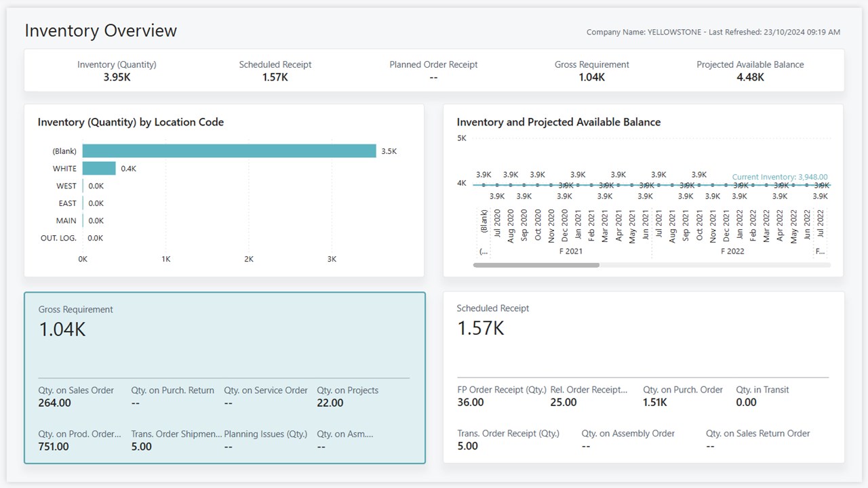Select the Qty. on Sales Order value 264.00
This screenshot has width=868, height=488.
pos(55,403)
